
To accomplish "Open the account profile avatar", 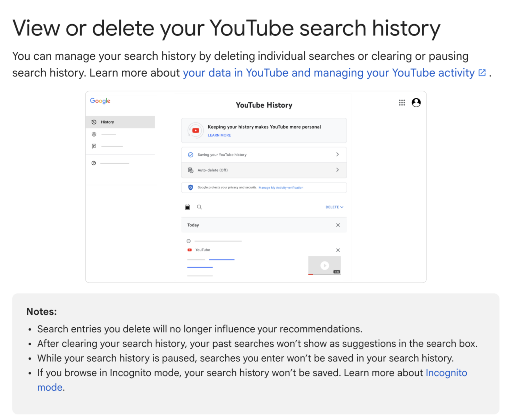I will tap(416, 102).
